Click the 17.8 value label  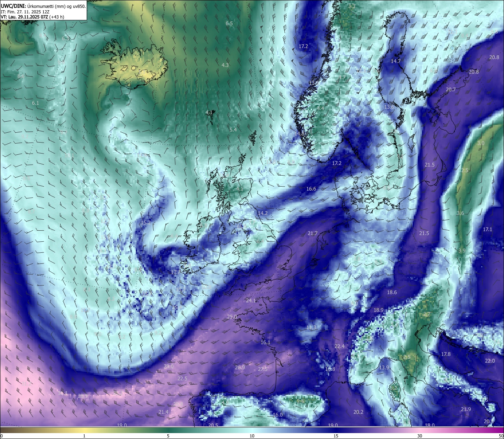pos(445,354)
